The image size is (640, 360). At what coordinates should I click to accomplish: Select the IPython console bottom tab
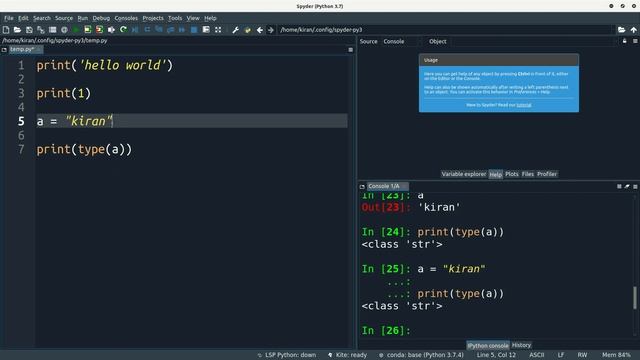pos(488,346)
